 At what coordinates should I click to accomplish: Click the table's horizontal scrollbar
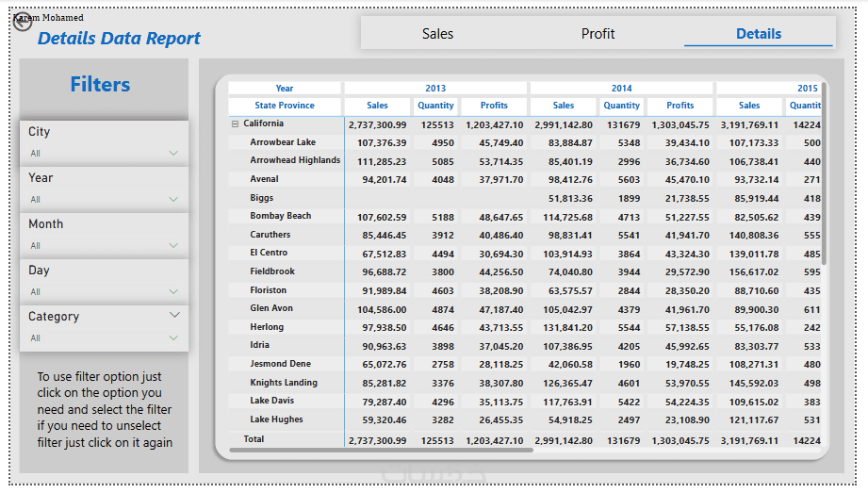coord(377,451)
